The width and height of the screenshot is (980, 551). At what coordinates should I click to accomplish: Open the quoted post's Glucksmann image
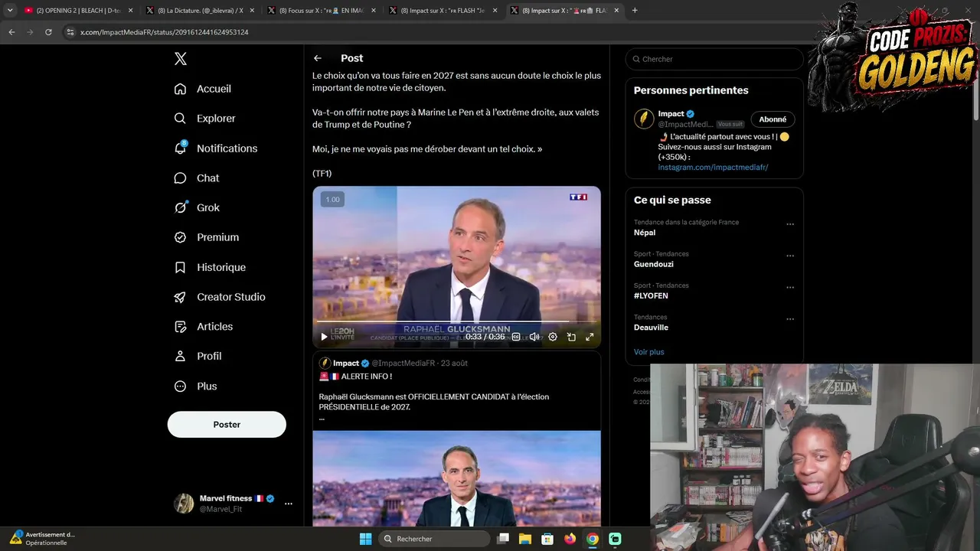(456, 478)
